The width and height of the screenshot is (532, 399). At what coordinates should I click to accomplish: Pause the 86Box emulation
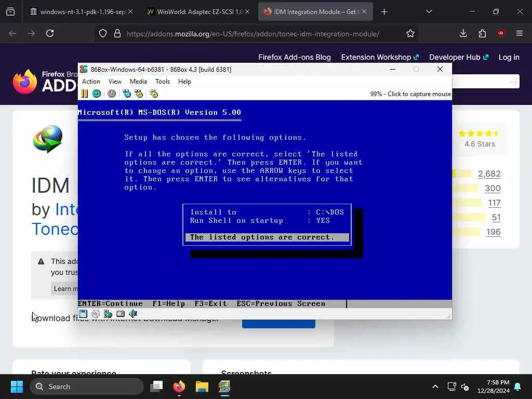click(85, 94)
